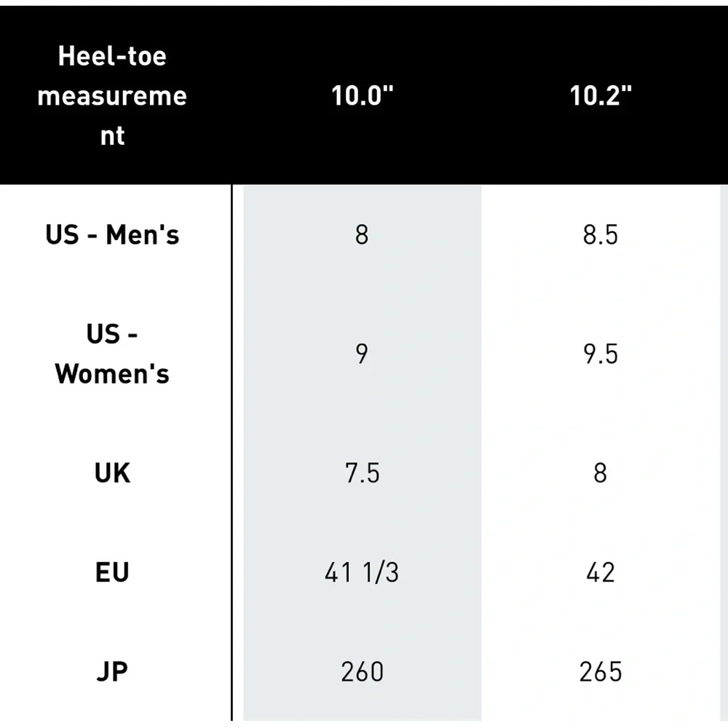
Task: Select the UK row label
Action: tap(112, 473)
